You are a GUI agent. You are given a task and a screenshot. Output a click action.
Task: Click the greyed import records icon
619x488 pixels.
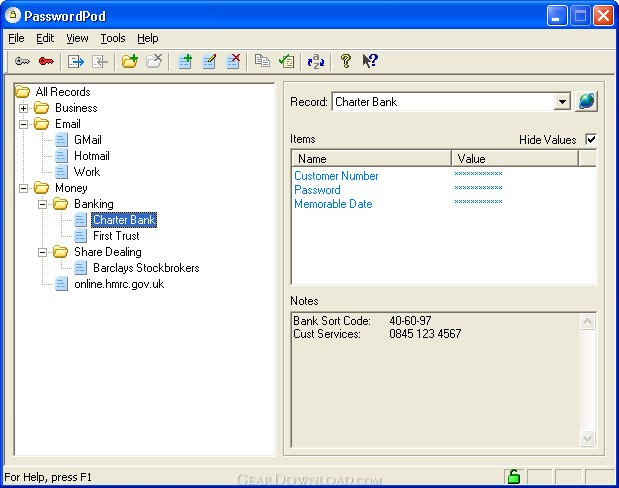click(x=100, y=61)
